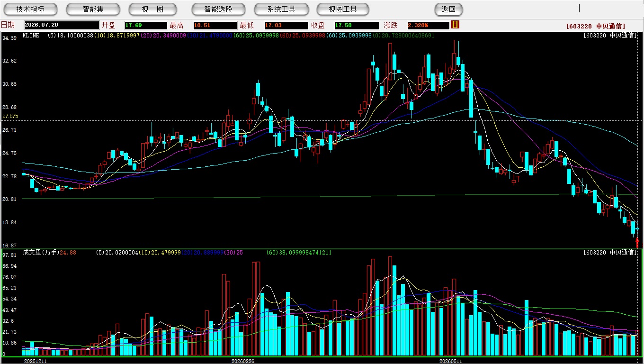Click the 视图工具 button
This screenshot has height=364, width=644.
343,9
